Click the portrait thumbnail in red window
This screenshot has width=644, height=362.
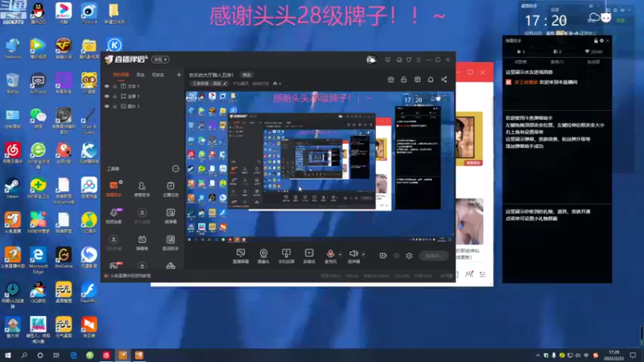point(469,138)
